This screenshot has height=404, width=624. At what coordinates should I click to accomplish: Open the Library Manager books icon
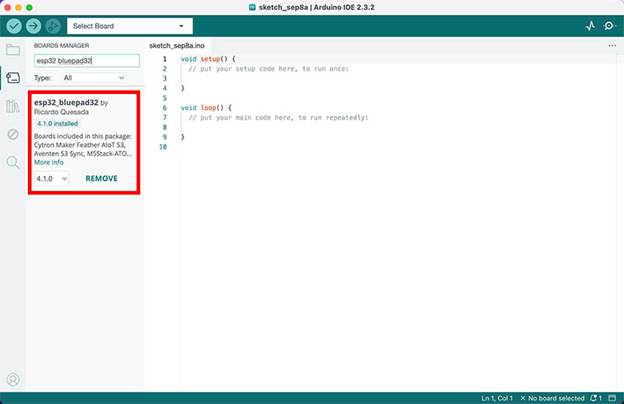click(13, 106)
